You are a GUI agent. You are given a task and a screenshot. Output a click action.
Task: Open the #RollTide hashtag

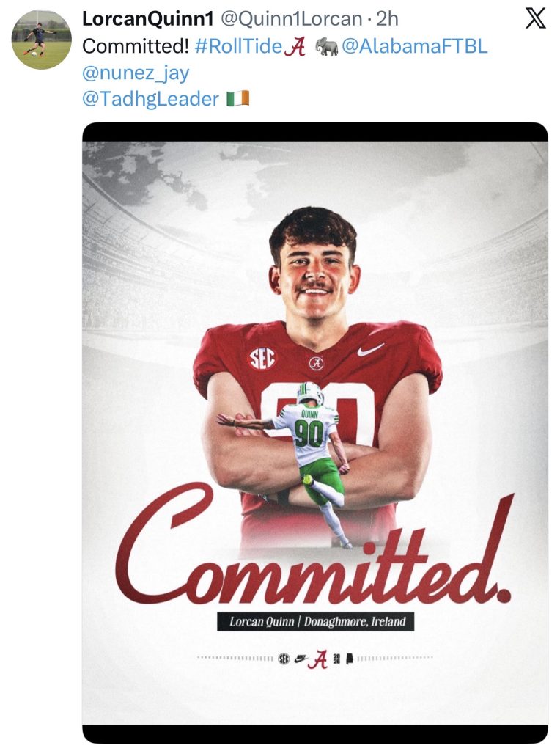pyautogui.click(x=239, y=47)
